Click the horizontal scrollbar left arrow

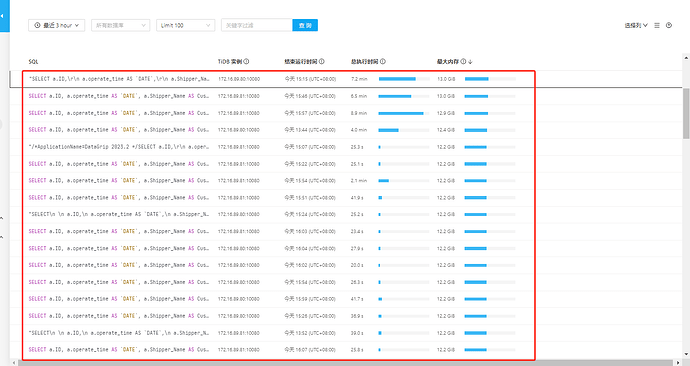pos(13,363)
